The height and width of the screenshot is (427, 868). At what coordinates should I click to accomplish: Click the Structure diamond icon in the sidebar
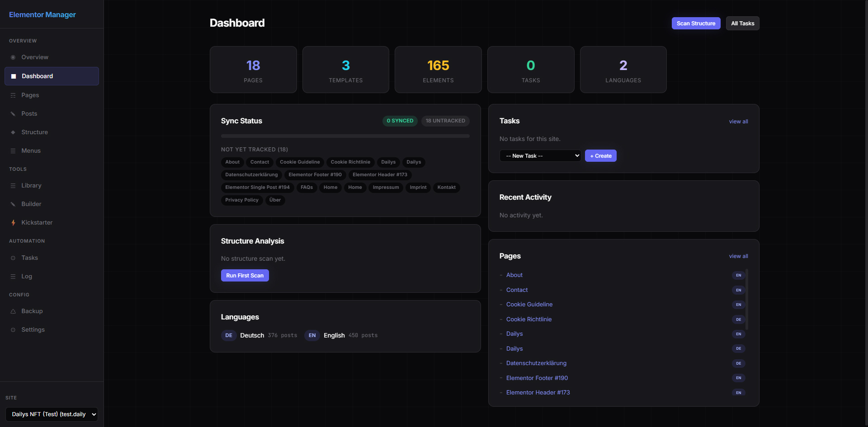pyautogui.click(x=13, y=132)
